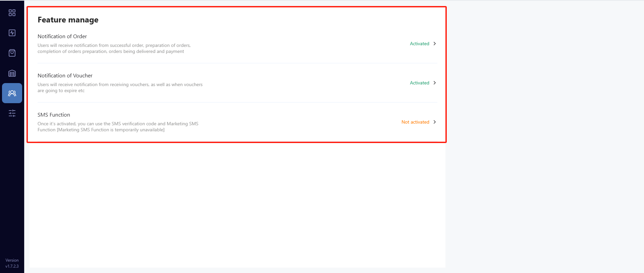Click Activated status for Notification of Voucher
The width and height of the screenshot is (644, 273).
(420, 83)
